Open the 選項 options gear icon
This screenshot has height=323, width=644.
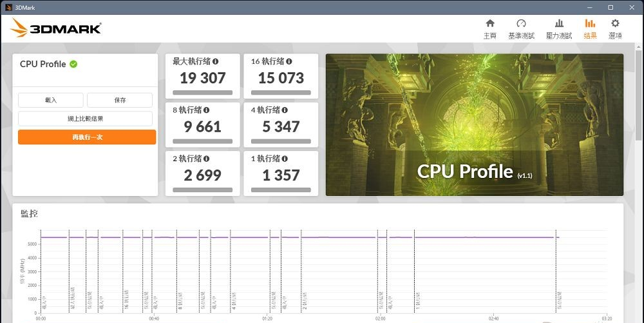click(x=615, y=23)
